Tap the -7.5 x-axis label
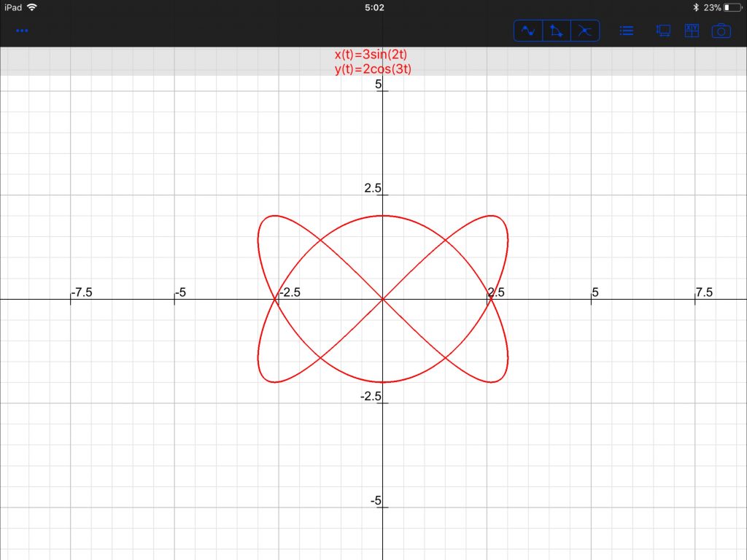747x560 pixels. [82, 292]
